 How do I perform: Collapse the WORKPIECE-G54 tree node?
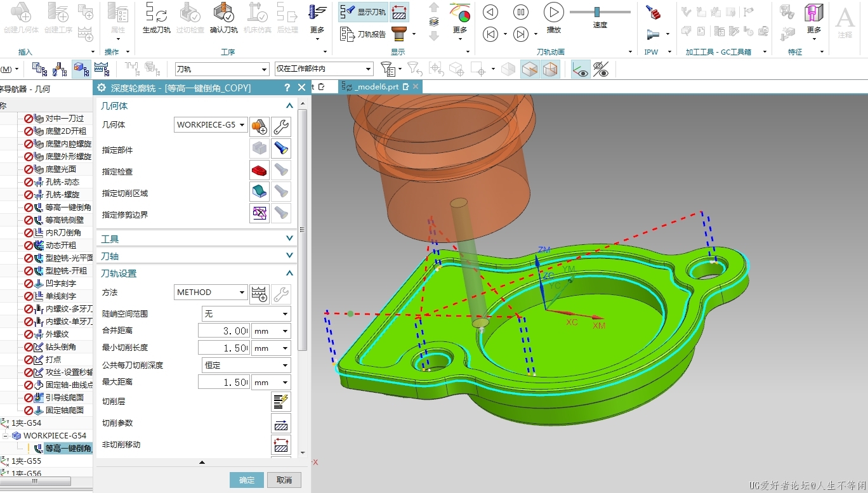(x=5, y=436)
